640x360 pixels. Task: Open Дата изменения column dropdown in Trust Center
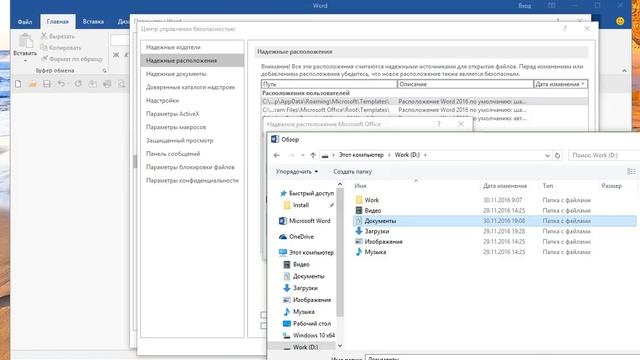pos(583,84)
